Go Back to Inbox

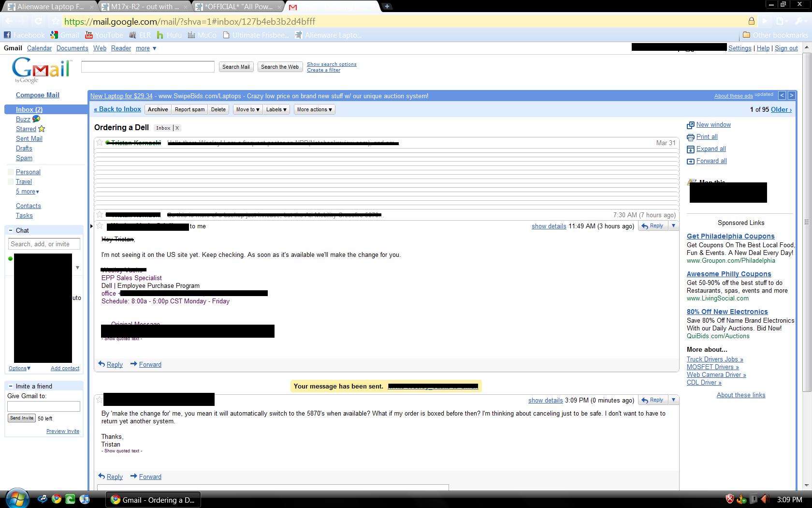[117, 109]
